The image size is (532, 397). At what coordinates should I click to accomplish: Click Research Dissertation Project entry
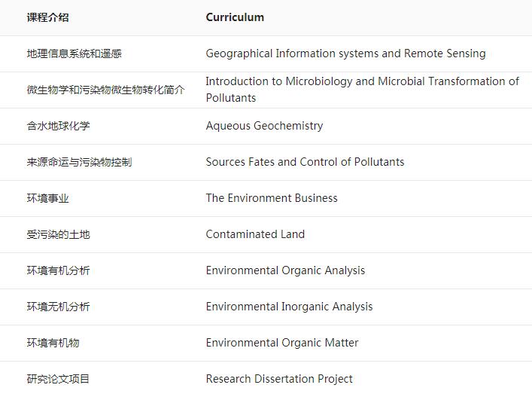click(x=279, y=379)
